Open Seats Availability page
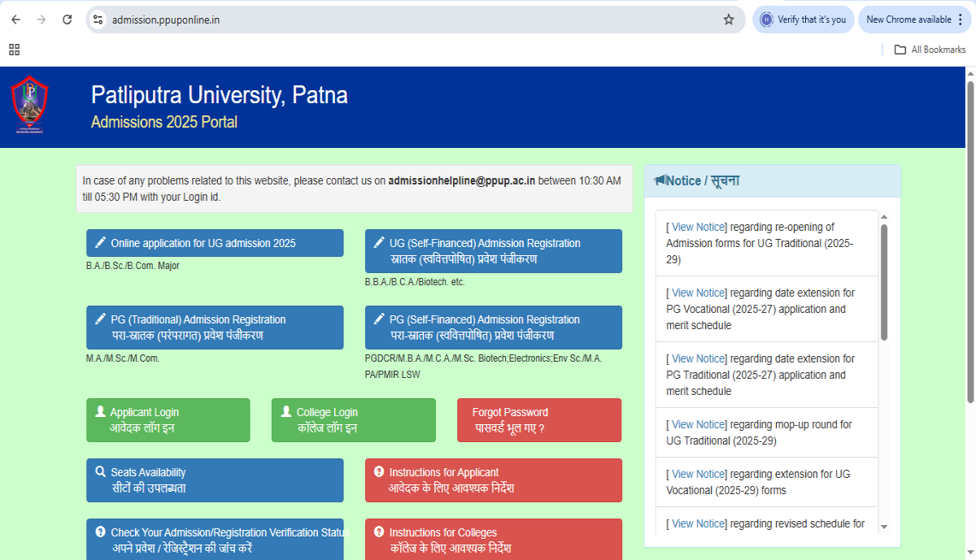976x560 pixels. pos(215,480)
